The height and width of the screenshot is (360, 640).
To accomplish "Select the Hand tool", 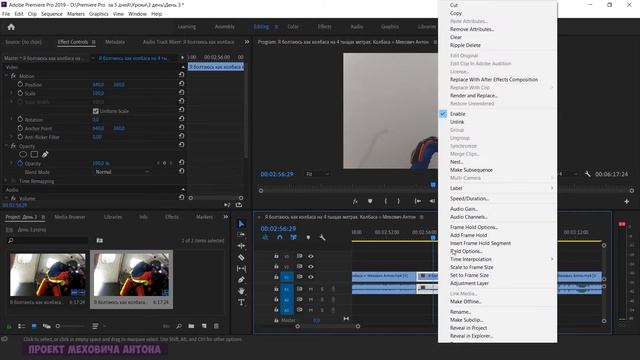I will (241, 291).
